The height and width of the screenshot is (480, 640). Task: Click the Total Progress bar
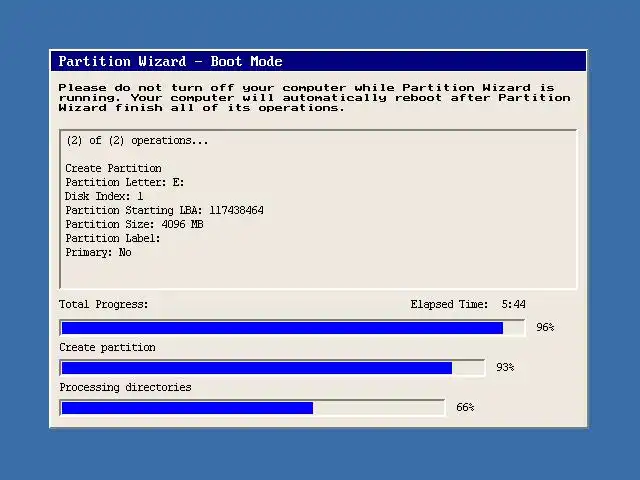pos(292,328)
